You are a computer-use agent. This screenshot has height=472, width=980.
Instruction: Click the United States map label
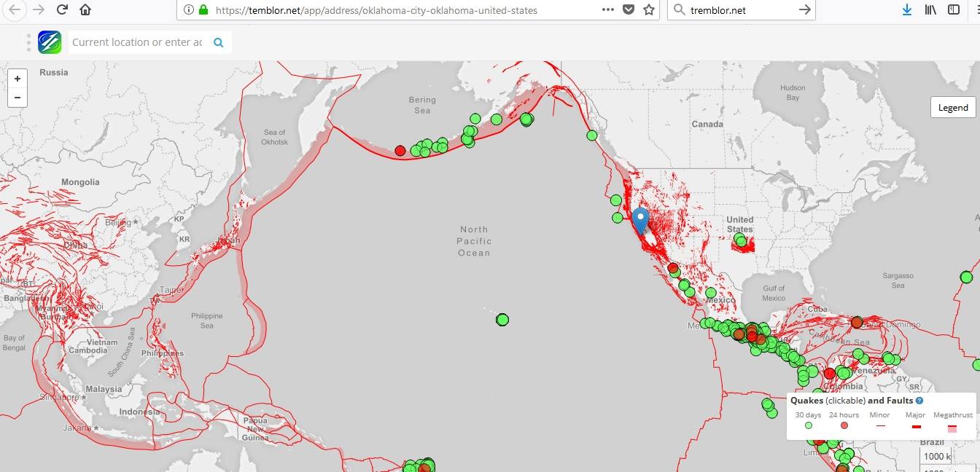pos(739,224)
